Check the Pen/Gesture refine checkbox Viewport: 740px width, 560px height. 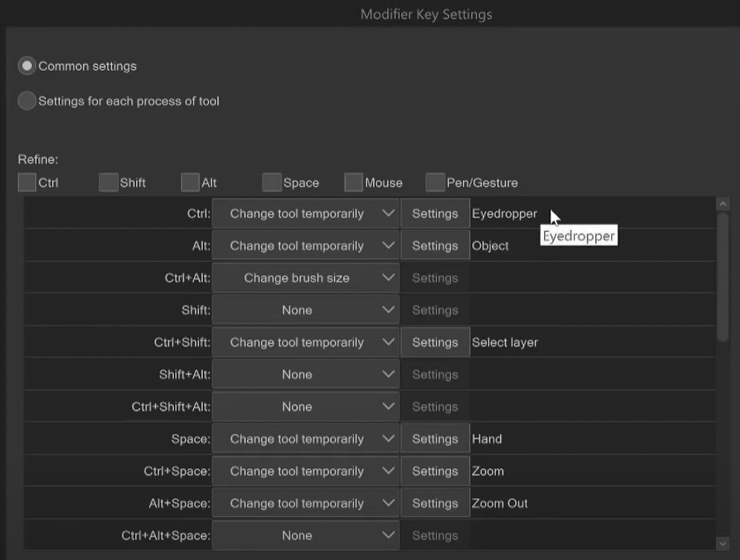click(435, 183)
